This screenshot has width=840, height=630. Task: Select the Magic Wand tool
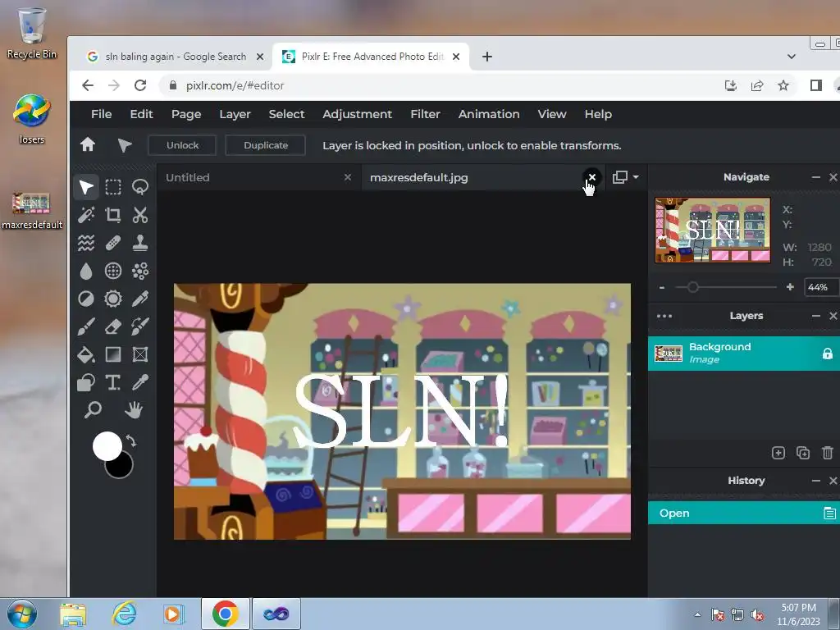[x=85, y=216]
